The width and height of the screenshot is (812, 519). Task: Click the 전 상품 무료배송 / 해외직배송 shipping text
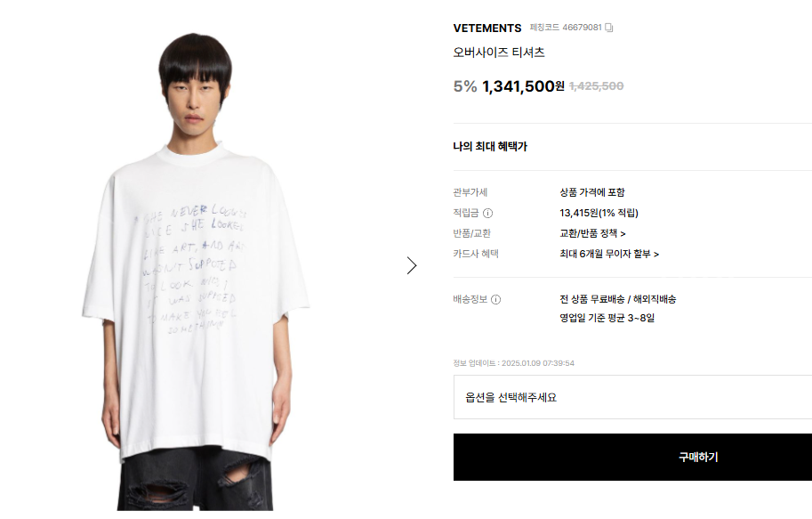(x=617, y=299)
